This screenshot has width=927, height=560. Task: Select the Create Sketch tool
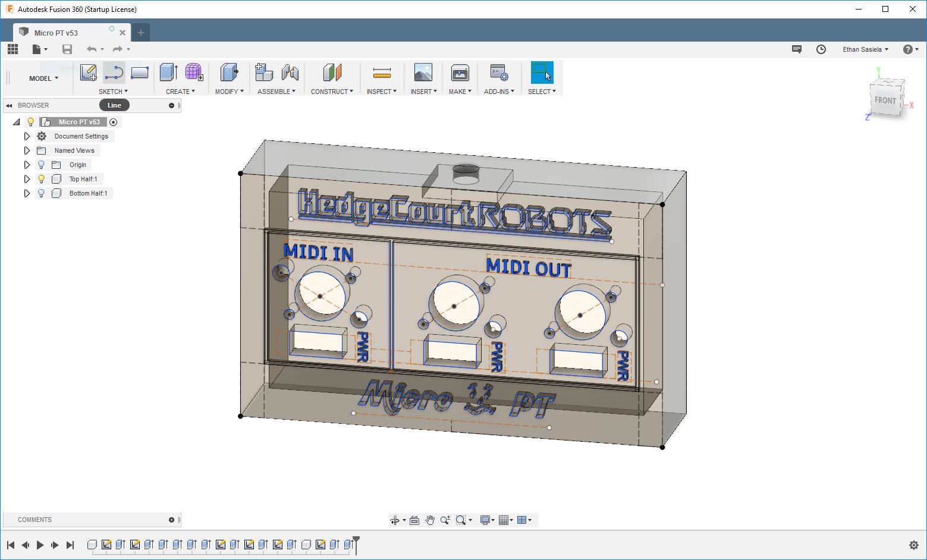tap(88, 73)
